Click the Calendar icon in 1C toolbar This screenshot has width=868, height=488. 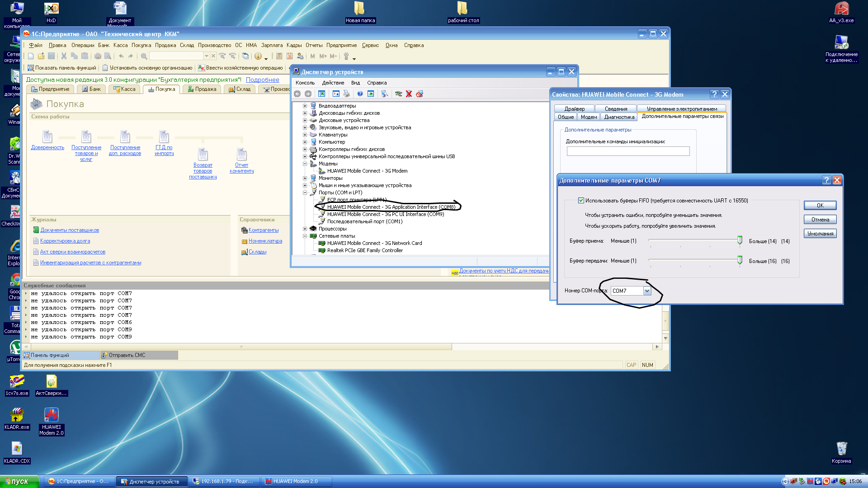[289, 56]
